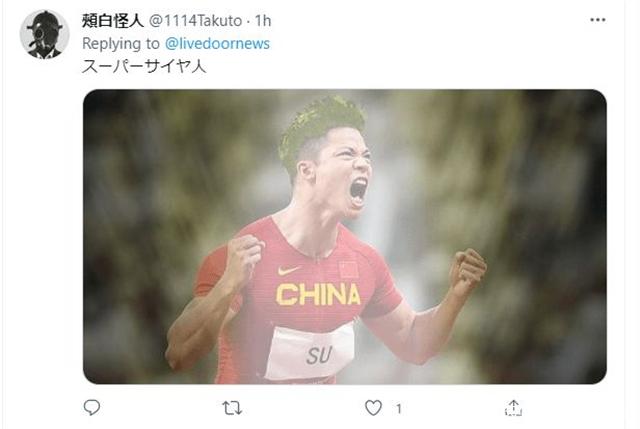Open the attached sprinter photo
The width and height of the screenshot is (640, 429).
344,236
